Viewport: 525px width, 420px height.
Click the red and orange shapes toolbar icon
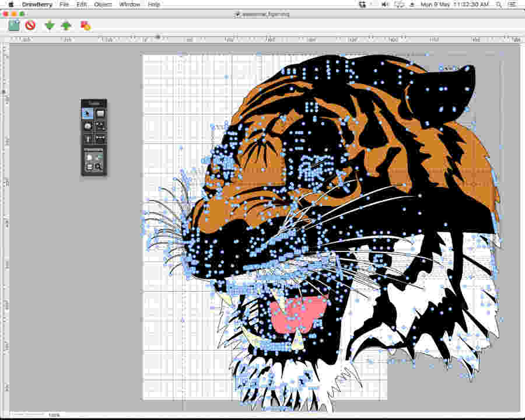tap(85, 26)
